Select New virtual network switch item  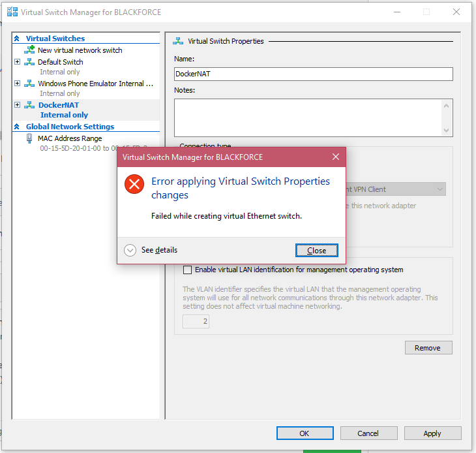80,50
